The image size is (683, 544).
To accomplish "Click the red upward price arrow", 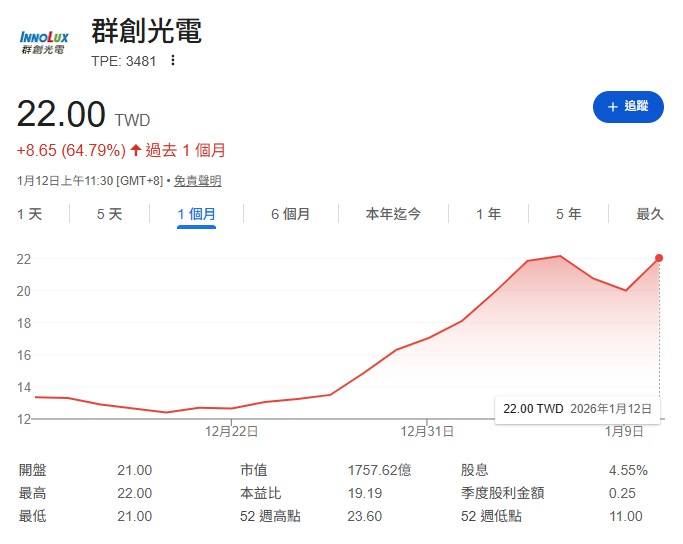I will tap(136, 151).
